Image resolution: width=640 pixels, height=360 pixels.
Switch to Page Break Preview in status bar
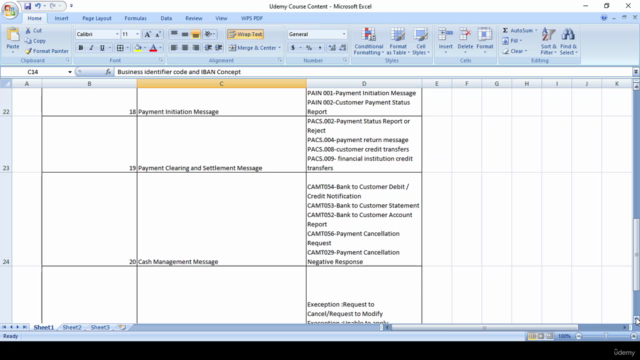coord(549,336)
